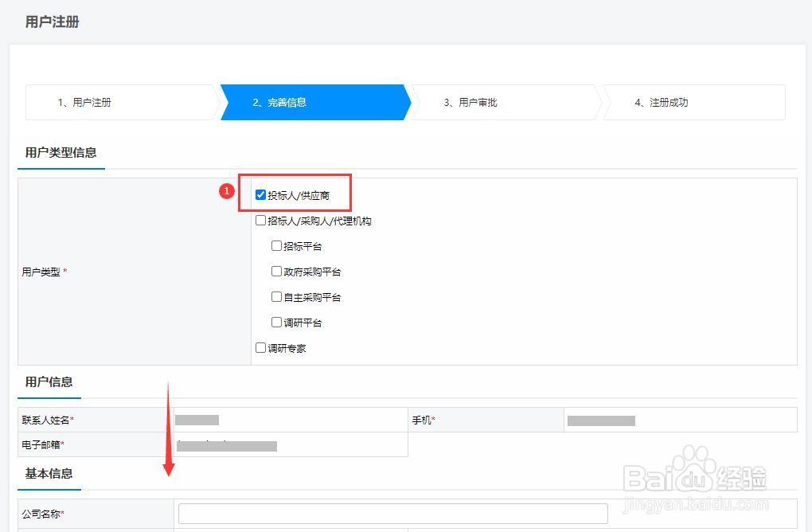
Task: Click the 用户类型信息 section heading
Action: pos(61,152)
